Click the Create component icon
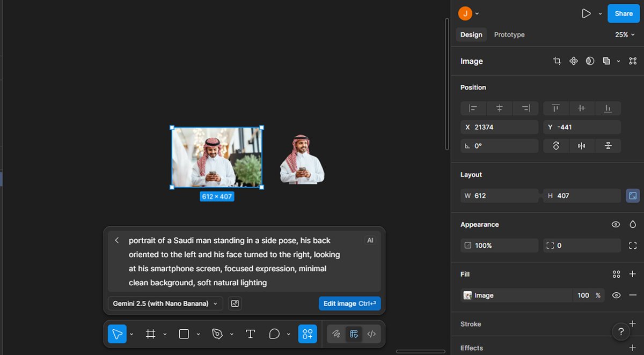The width and height of the screenshot is (644, 355). [x=574, y=61]
